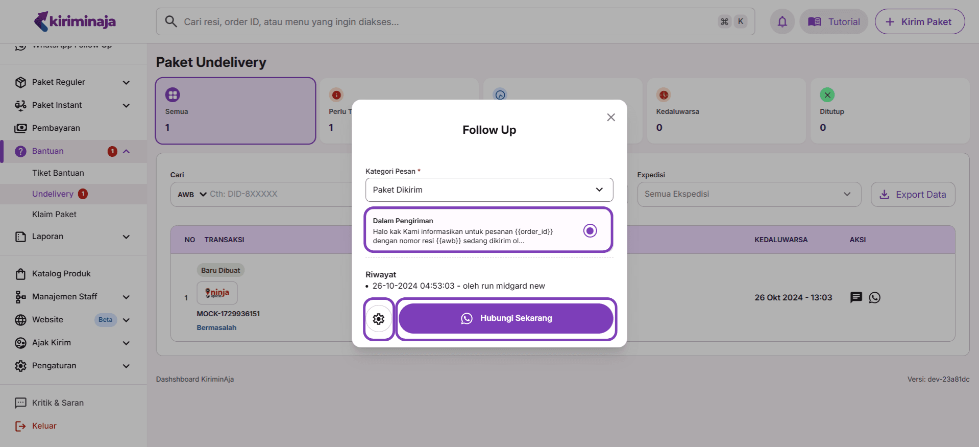The width and height of the screenshot is (980, 447).
Task: Open the settings gear in Follow Up dialog
Action: [x=378, y=319]
